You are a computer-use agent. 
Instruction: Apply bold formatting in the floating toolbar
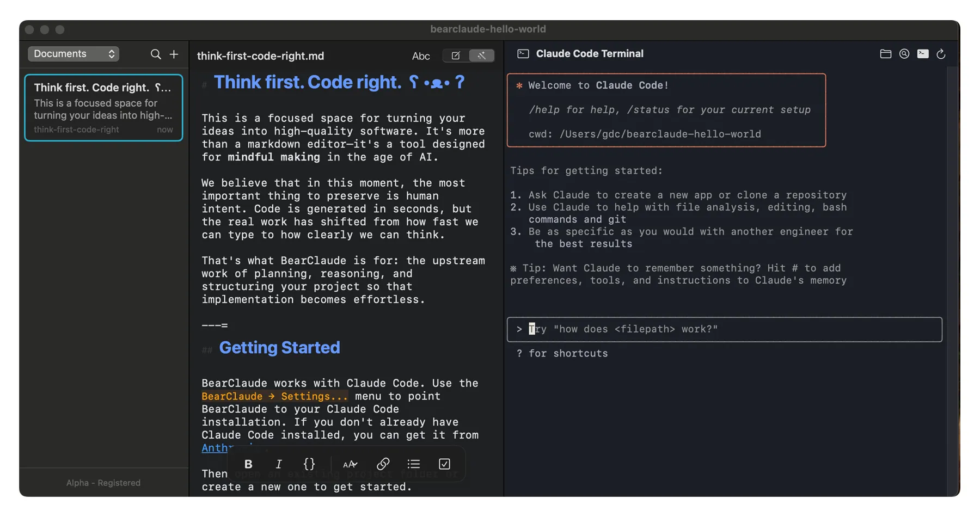(248, 464)
